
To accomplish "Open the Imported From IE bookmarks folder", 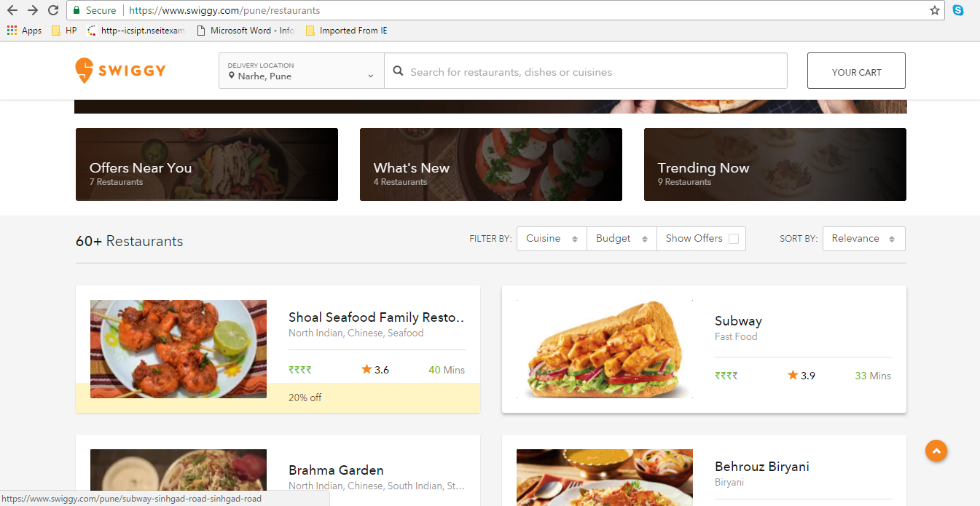I will pyautogui.click(x=347, y=31).
